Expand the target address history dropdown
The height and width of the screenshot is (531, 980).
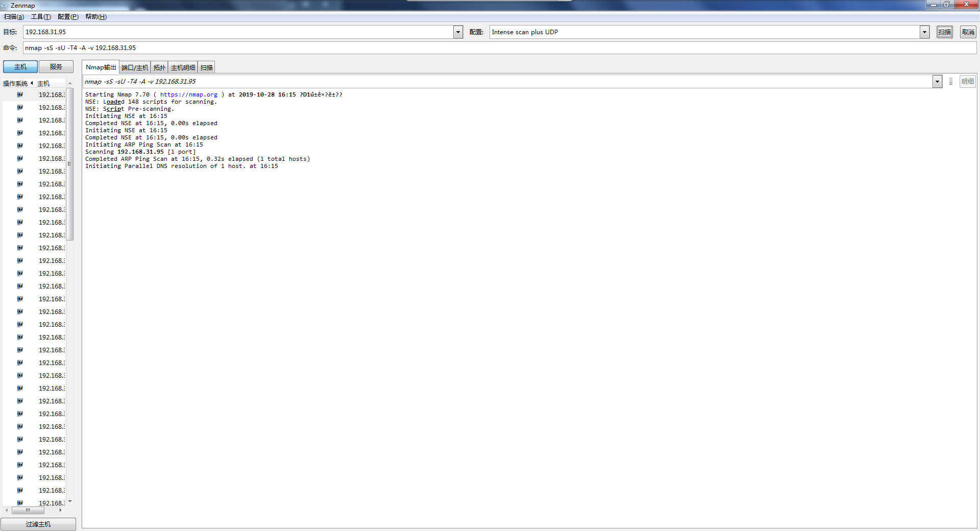458,32
